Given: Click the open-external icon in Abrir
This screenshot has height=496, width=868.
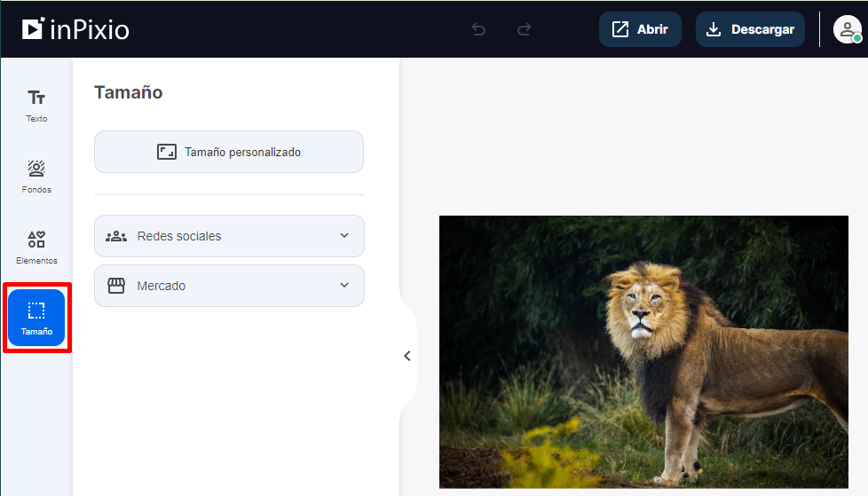Looking at the screenshot, I should pyautogui.click(x=619, y=29).
